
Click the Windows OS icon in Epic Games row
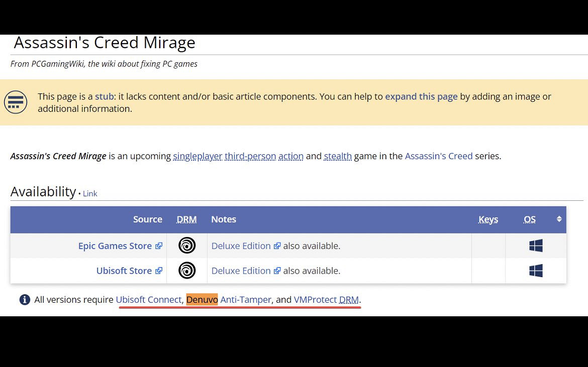[536, 246]
